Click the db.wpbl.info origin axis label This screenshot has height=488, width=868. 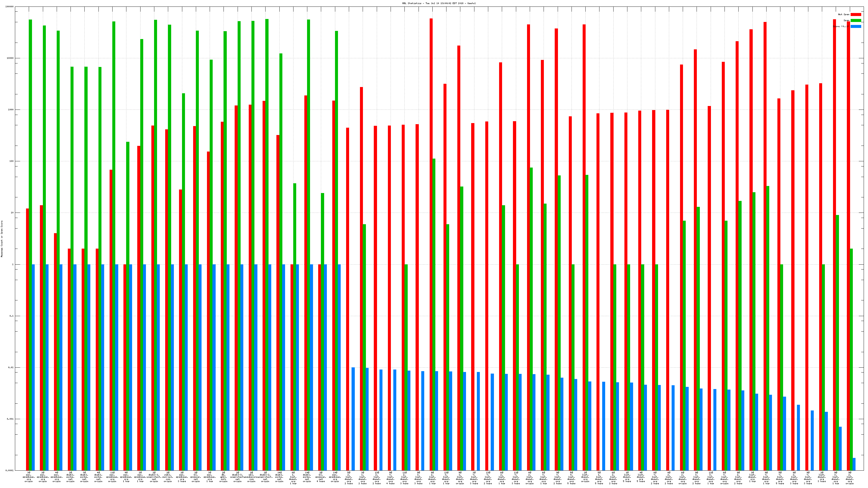point(224,477)
